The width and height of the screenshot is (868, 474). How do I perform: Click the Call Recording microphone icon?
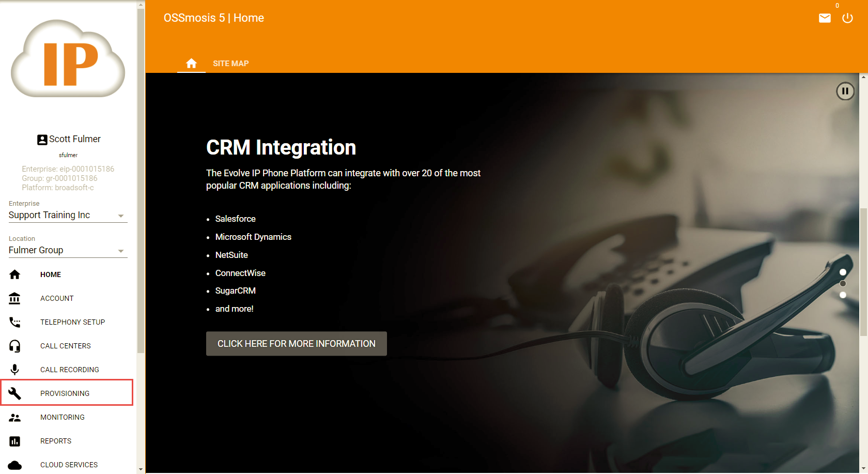(15, 370)
